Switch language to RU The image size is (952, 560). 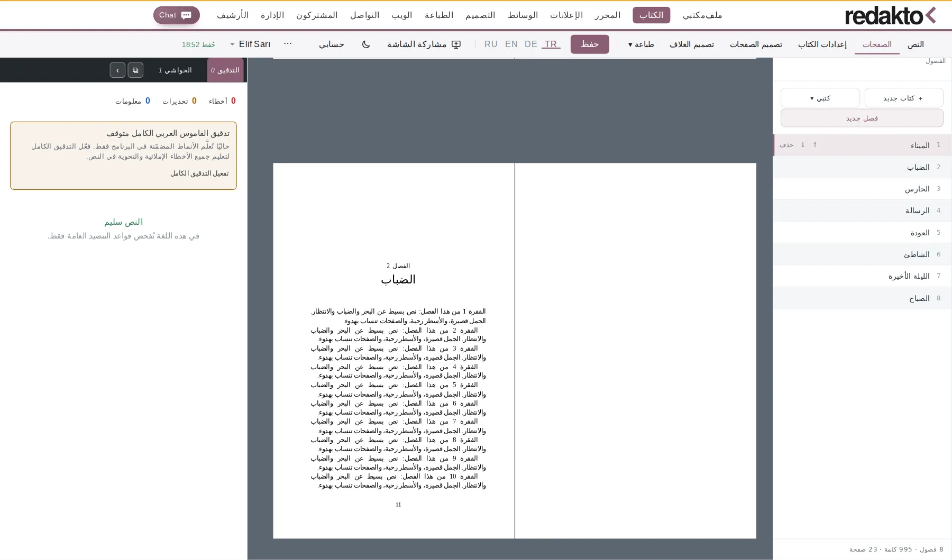point(491,44)
